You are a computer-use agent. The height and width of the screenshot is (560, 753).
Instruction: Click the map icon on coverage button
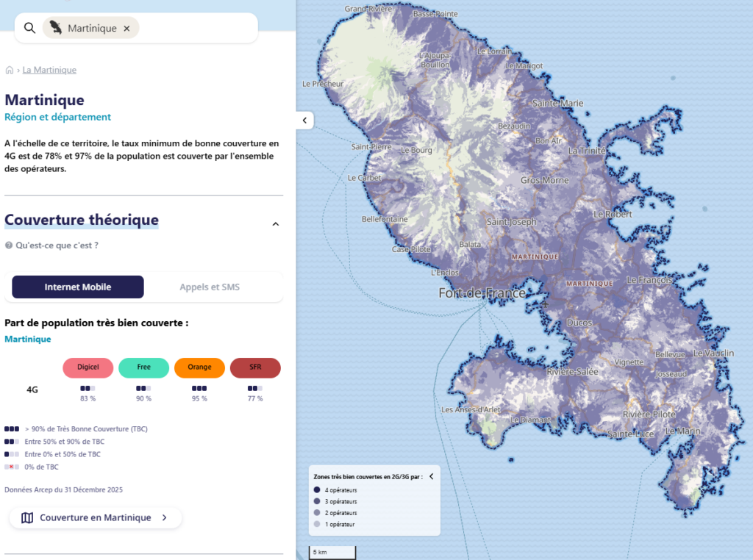click(x=27, y=518)
